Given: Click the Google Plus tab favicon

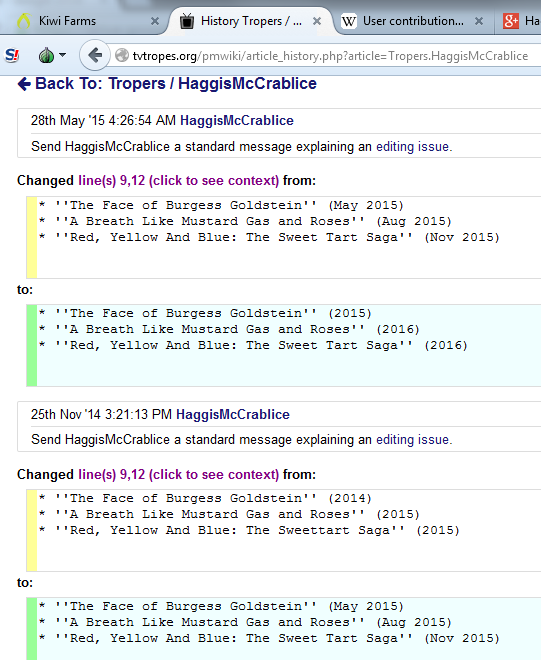Looking at the screenshot, I should coord(511,21).
